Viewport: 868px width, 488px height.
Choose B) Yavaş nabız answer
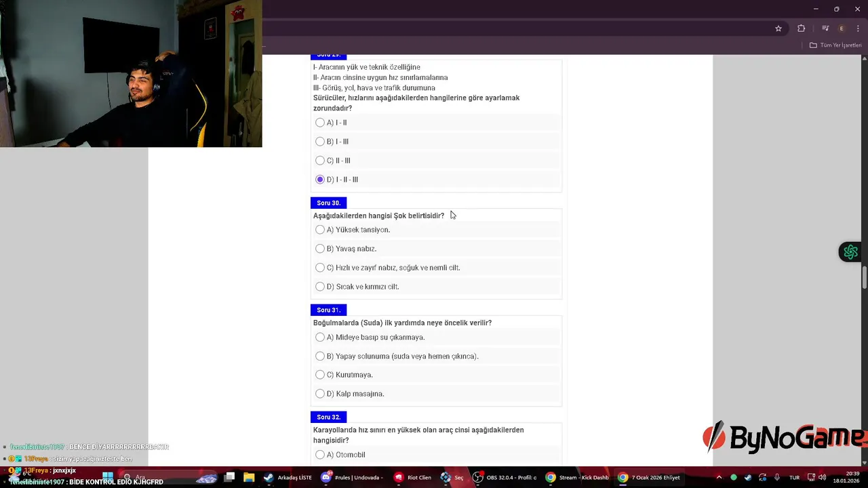coord(320,249)
